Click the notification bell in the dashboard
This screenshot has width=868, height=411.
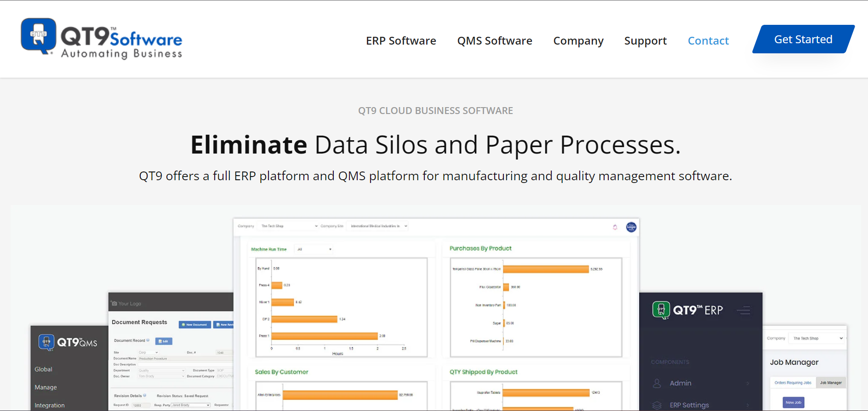(x=615, y=227)
